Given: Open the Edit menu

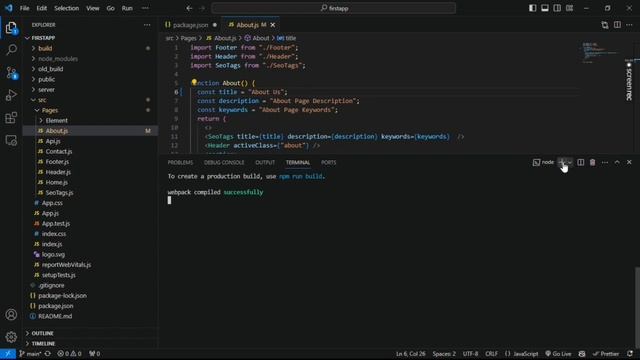Looking at the screenshot, I should pos(42,8).
